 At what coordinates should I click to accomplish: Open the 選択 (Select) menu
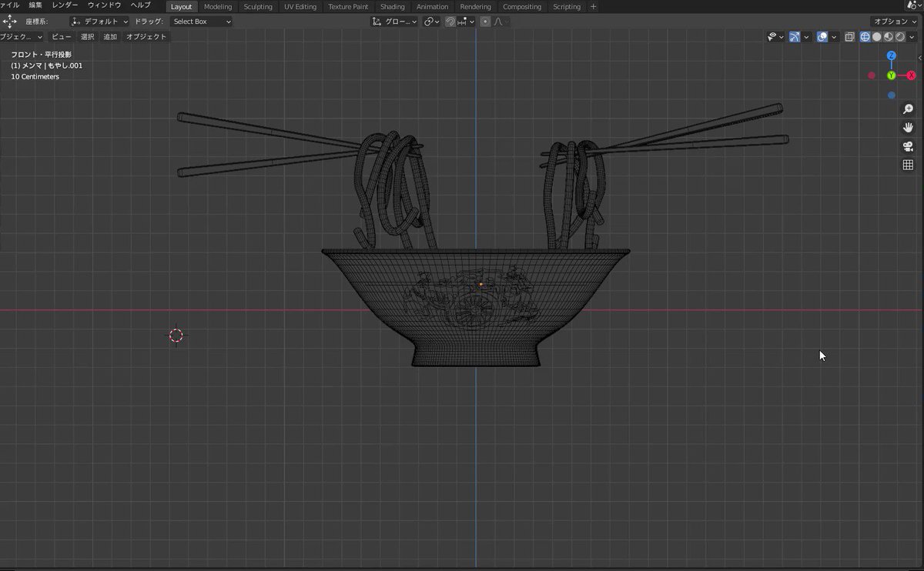88,36
